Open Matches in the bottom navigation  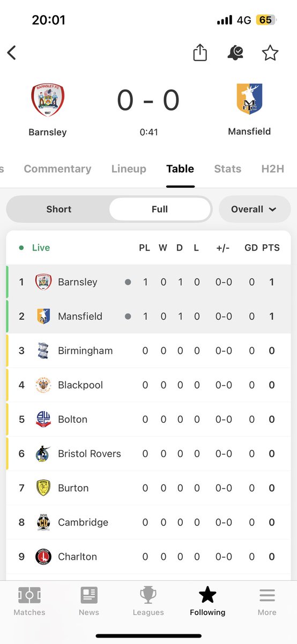click(x=29, y=602)
